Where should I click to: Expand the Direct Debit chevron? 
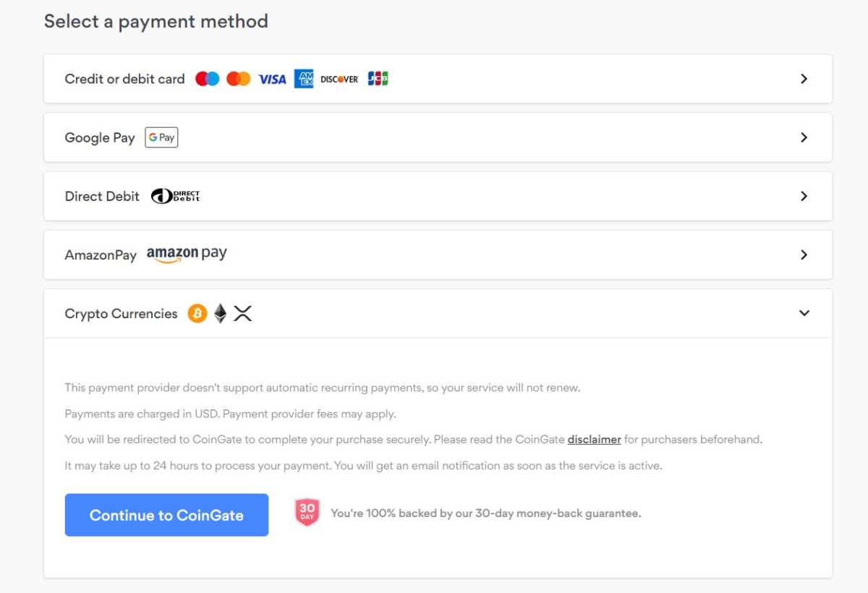tap(804, 196)
